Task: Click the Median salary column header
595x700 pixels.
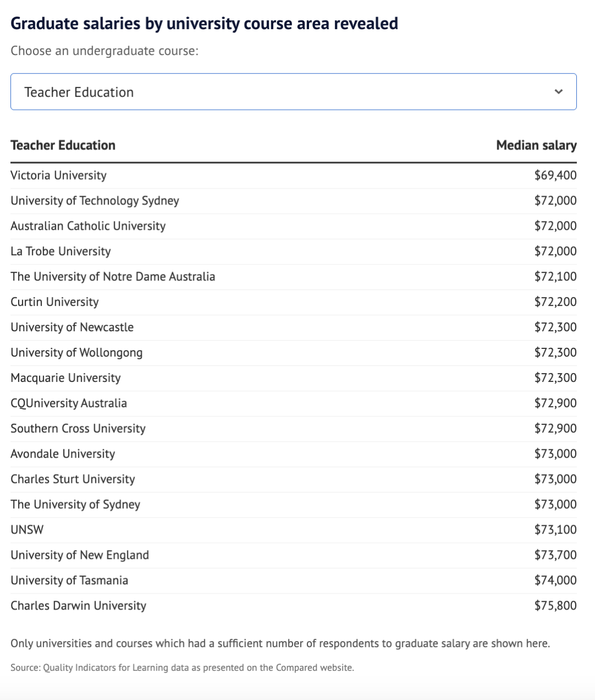Action: 536,146
